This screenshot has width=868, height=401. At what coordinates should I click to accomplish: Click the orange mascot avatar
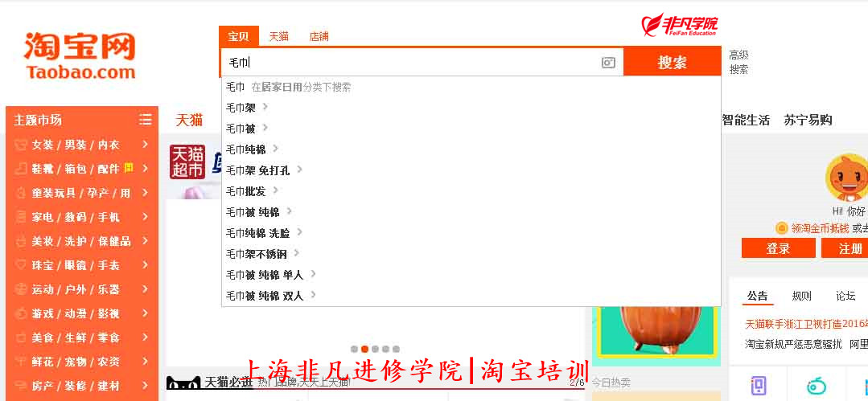pyautogui.click(x=846, y=178)
